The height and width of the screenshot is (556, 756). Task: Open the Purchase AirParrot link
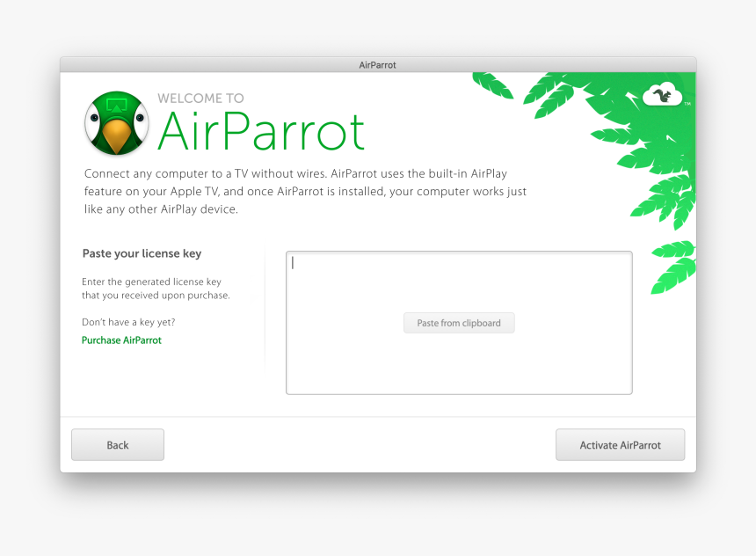click(x=121, y=340)
